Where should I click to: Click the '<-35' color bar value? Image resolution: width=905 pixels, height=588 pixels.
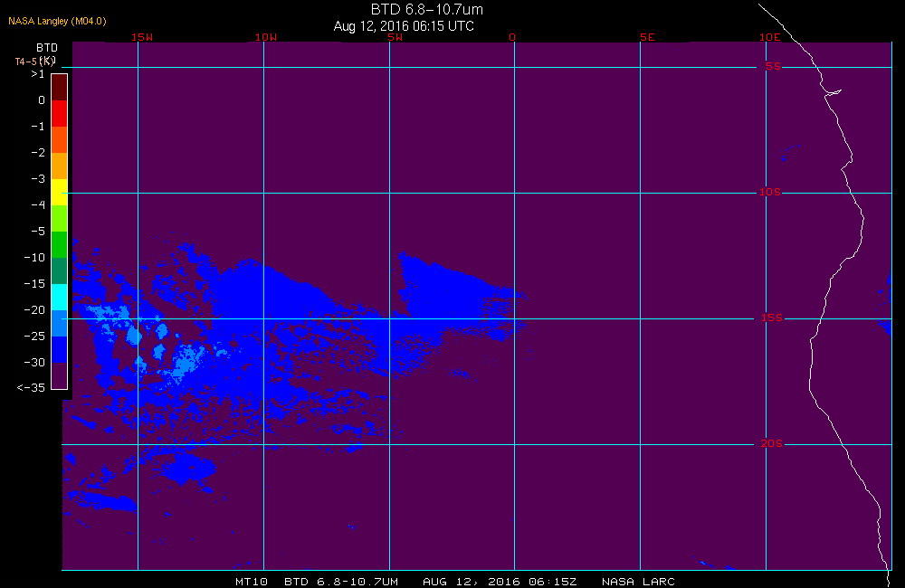(31, 388)
